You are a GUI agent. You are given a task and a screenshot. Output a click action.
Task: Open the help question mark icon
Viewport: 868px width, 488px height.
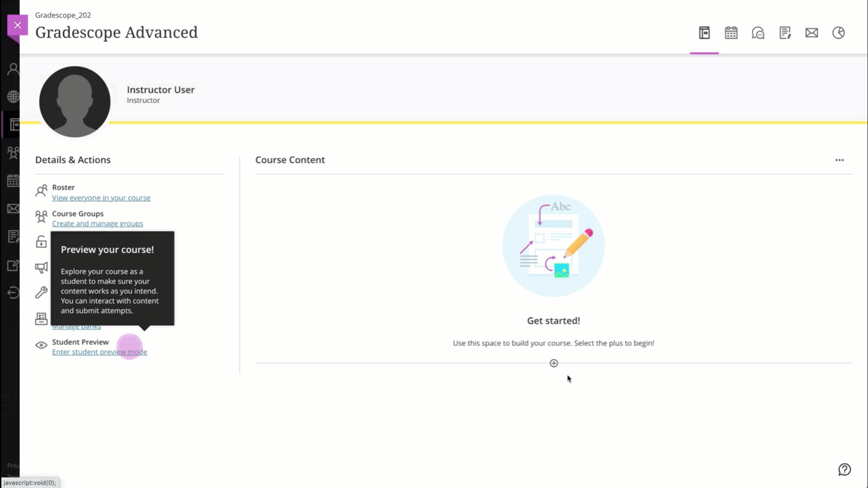(x=844, y=469)
